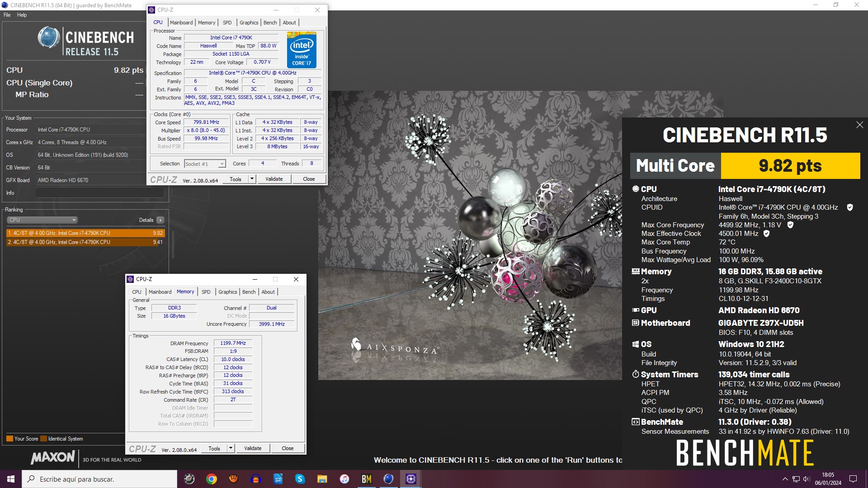Click Validate in upper CPU-Z window

pyautogui.click(x=274, y=179)
